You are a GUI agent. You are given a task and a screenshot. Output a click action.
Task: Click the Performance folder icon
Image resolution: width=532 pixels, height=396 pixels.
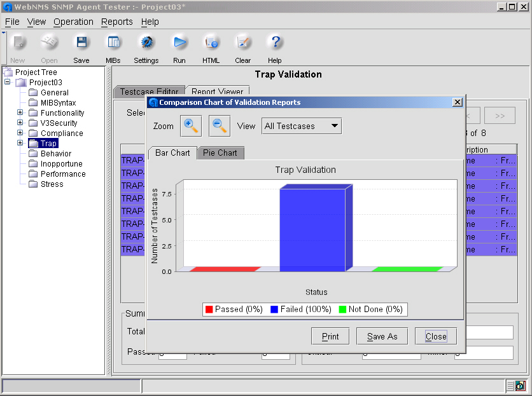[33, 174]
